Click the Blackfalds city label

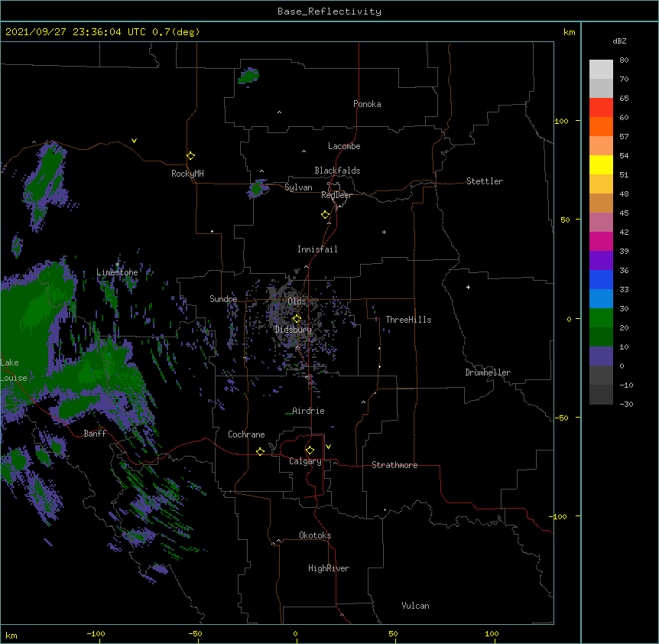(x=337, y=171)
